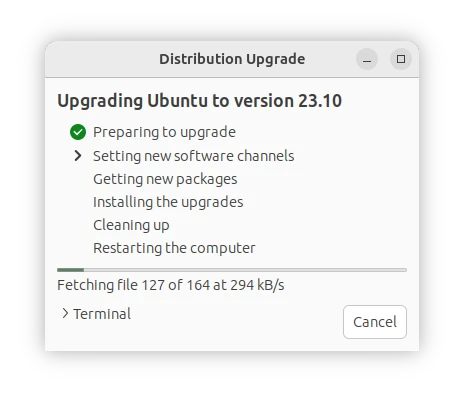Click the 294 kB/s download speed text
The width and height of the screenshot is (450, 398).
(257, 285)
